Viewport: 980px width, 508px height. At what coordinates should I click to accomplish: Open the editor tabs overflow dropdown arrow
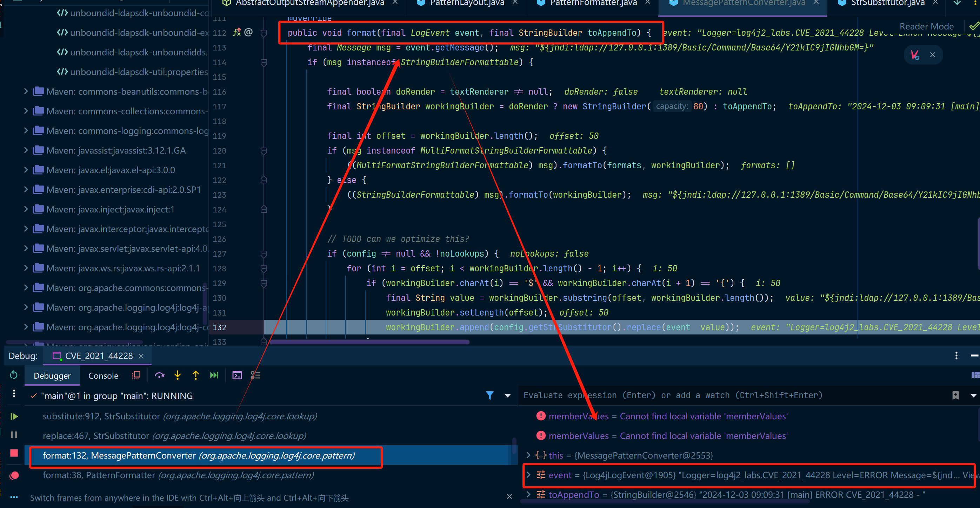click(958, 3)
